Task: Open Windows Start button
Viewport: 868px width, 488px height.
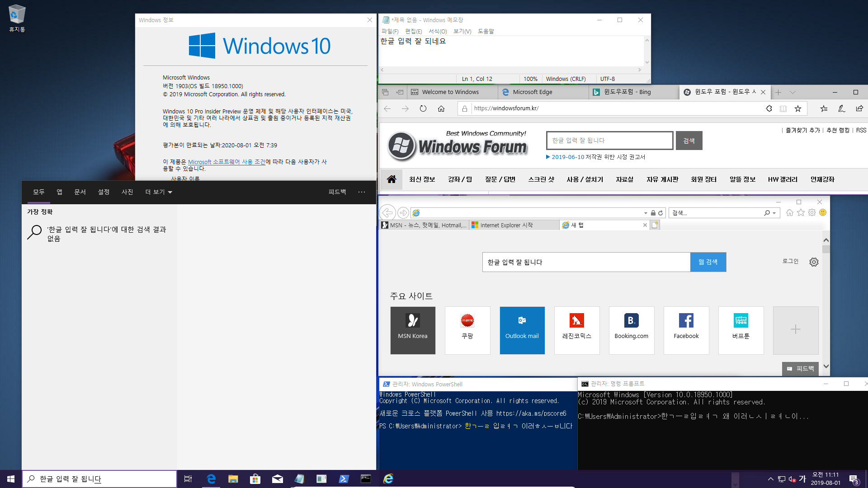Action: pyautogui.click(x=11, y=479)
